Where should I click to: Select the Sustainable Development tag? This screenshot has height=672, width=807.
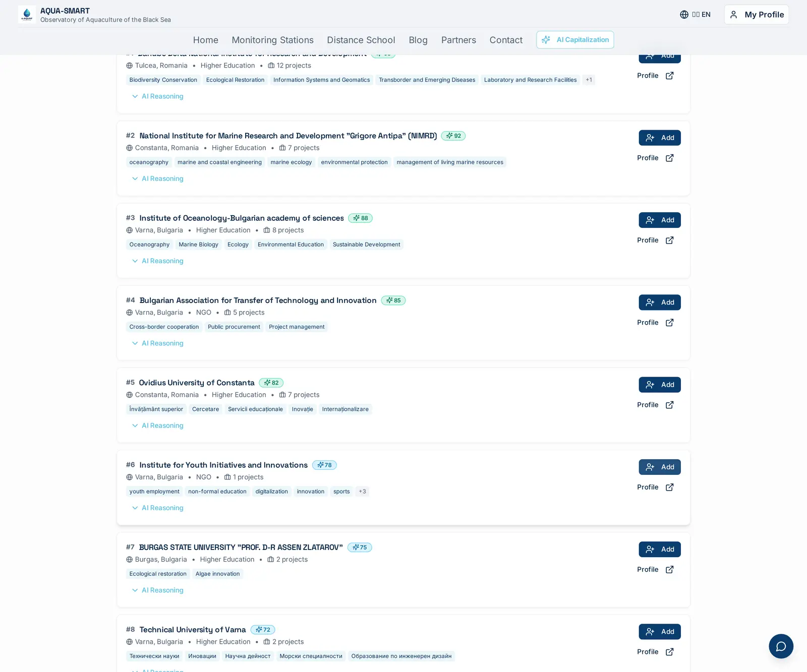pyautogui.click(x=366, y=245)
